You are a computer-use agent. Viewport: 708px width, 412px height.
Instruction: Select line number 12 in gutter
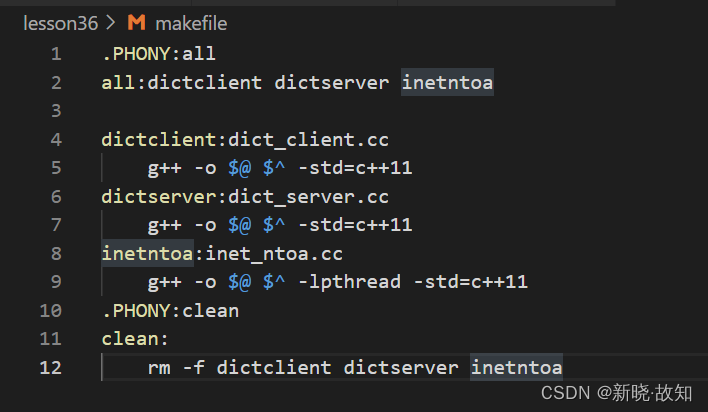click(x=50, y=367)
